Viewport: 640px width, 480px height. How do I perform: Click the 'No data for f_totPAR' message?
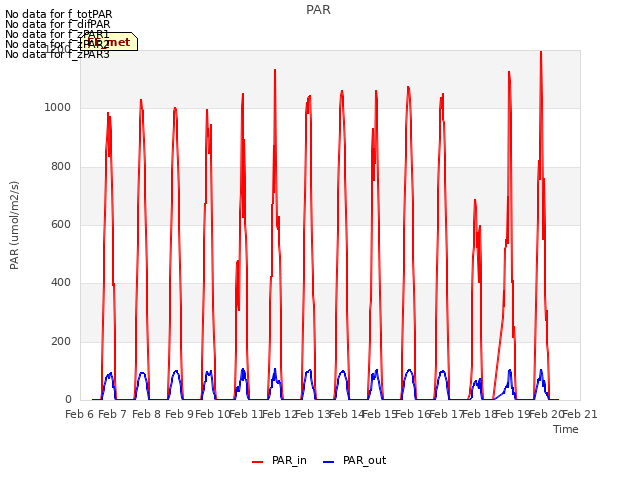(x=58, y=15)
